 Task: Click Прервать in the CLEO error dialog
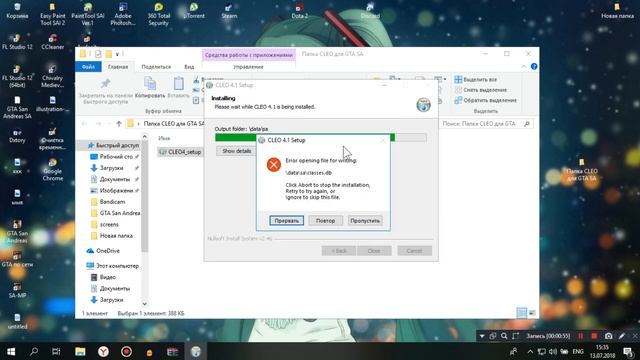click(287, 220)
